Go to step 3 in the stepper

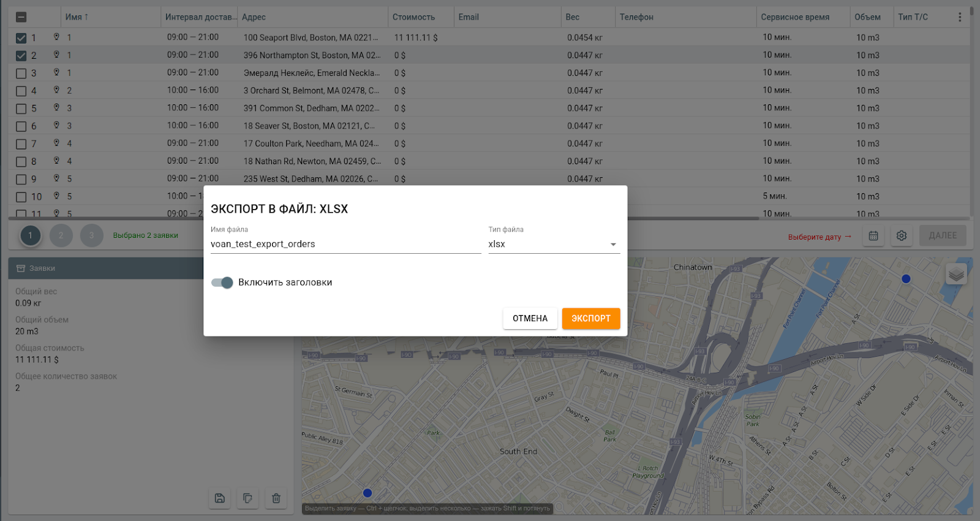tap(91, 235)
